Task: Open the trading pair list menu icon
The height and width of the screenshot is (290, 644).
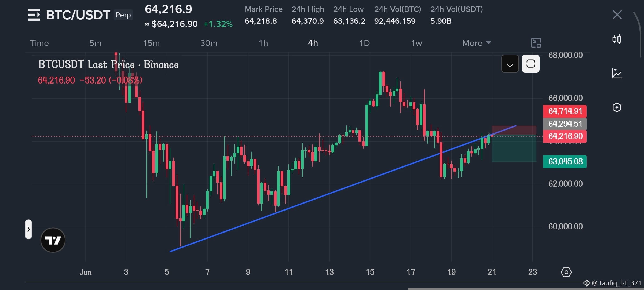Action: [34, 15]
